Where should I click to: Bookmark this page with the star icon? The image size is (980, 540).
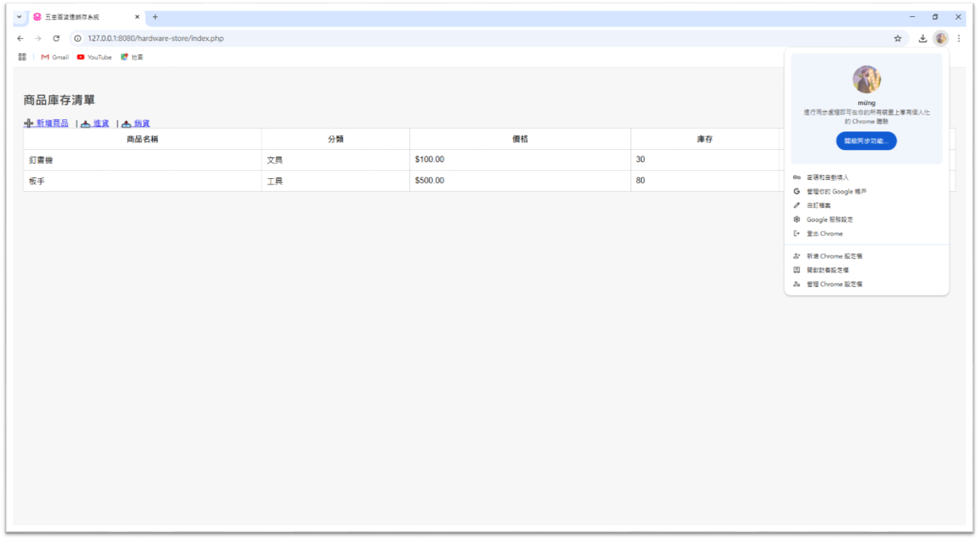coord(897,38)
